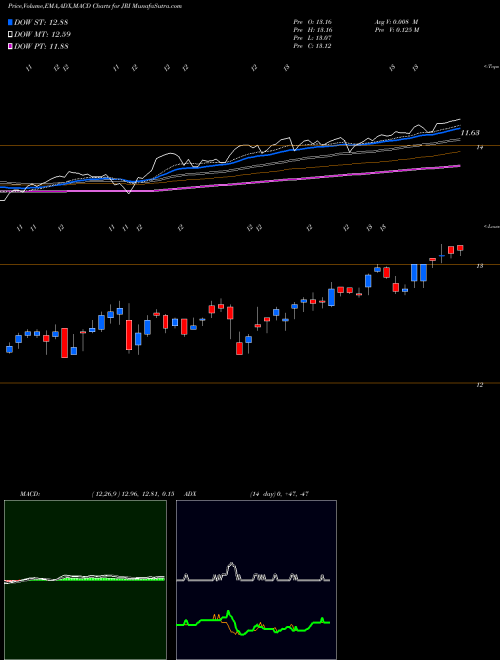Screen dimensions: 500x660
Task: Select the 'DOW MT: 12.59' legend label
Action: pos(42,35)
